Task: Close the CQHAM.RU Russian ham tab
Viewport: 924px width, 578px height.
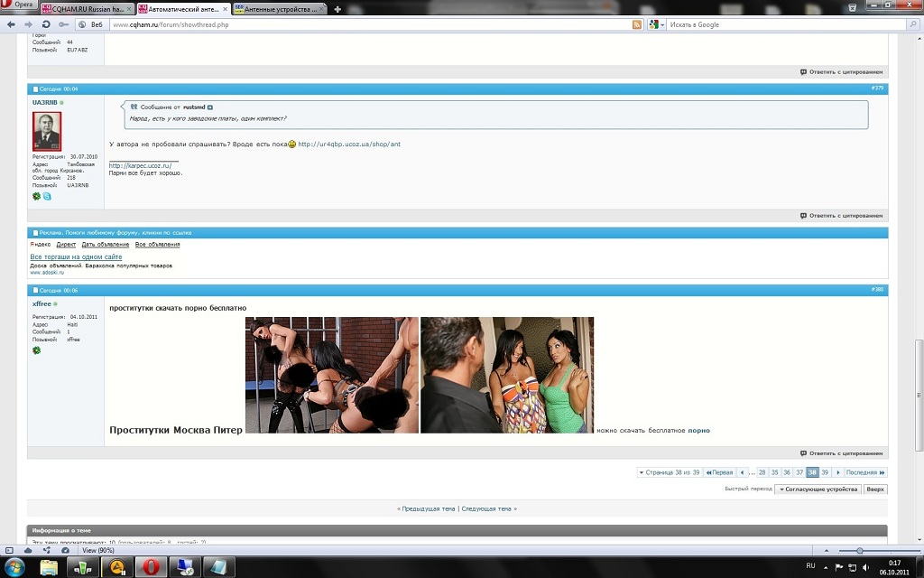Action: tap(129, 9)
